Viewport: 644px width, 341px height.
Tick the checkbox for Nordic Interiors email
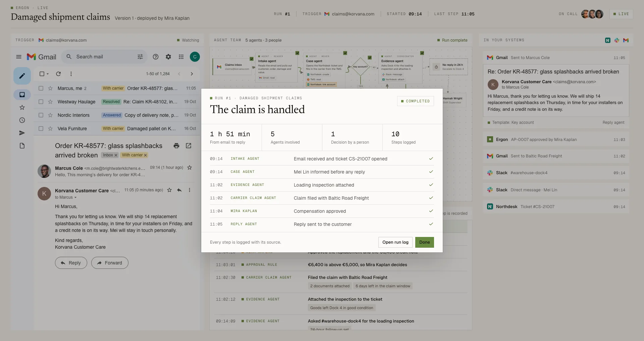click(x=41, y=115)
